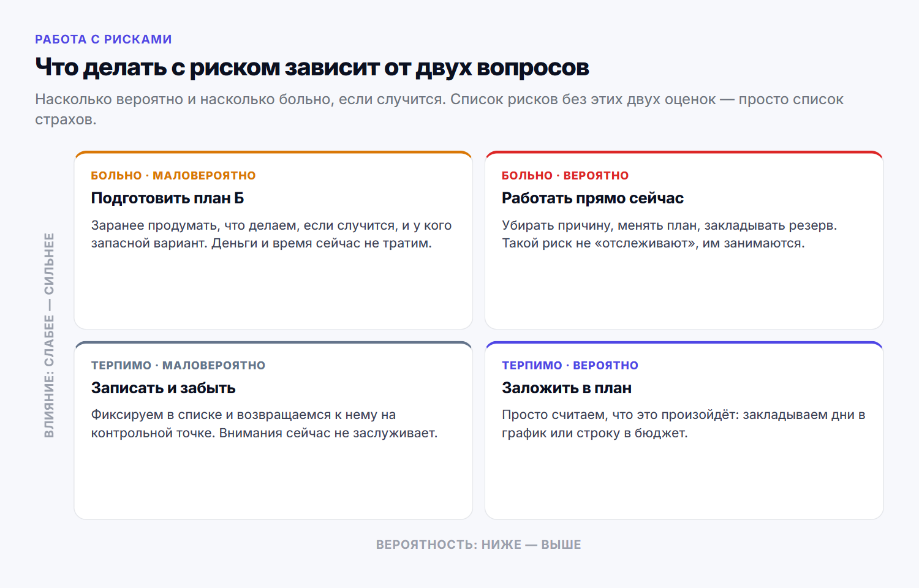Click the description starting "Убирать причину, менять план"

pos(669,234)
